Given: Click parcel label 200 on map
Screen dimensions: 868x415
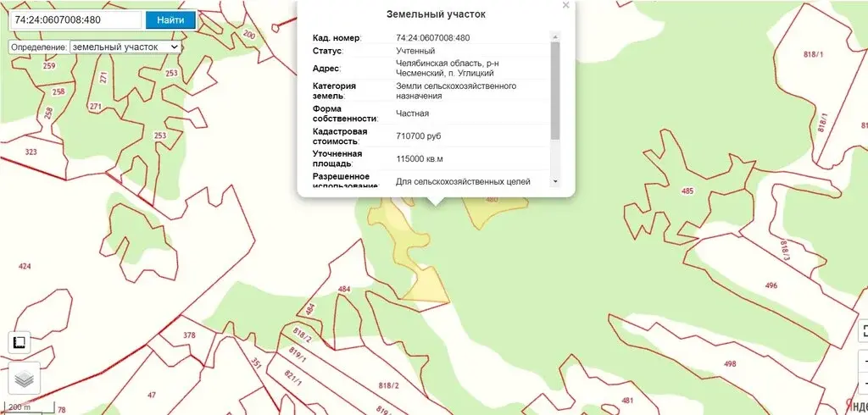Looking at the screenshot, I should coord(249,36).
